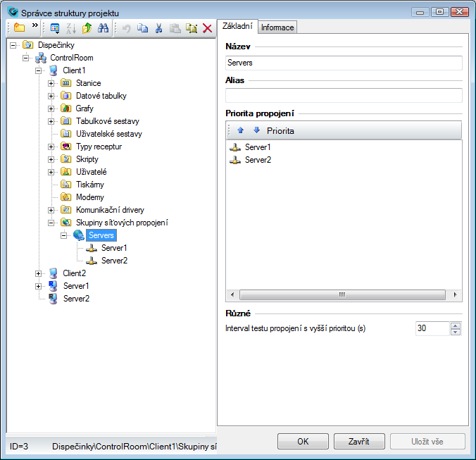Expand the Stanice tree node
Image resolution: width=476 pixels, height=460 pixels.
tap(51, 83)
